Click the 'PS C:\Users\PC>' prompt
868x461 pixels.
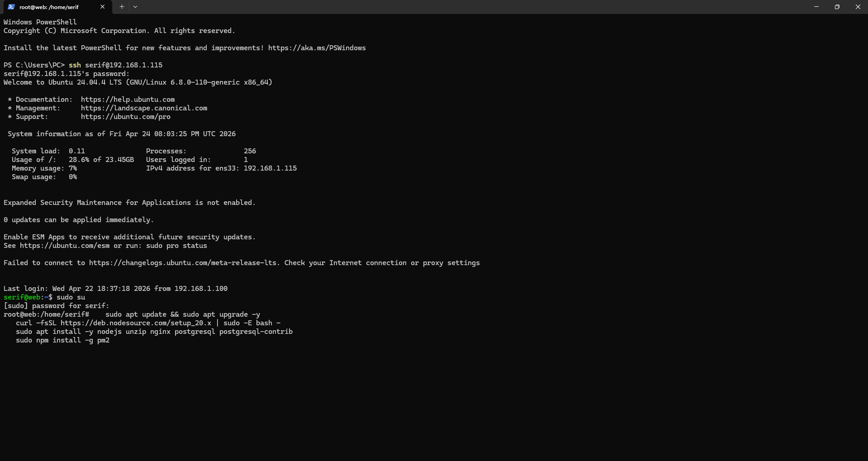click(34, 65)
